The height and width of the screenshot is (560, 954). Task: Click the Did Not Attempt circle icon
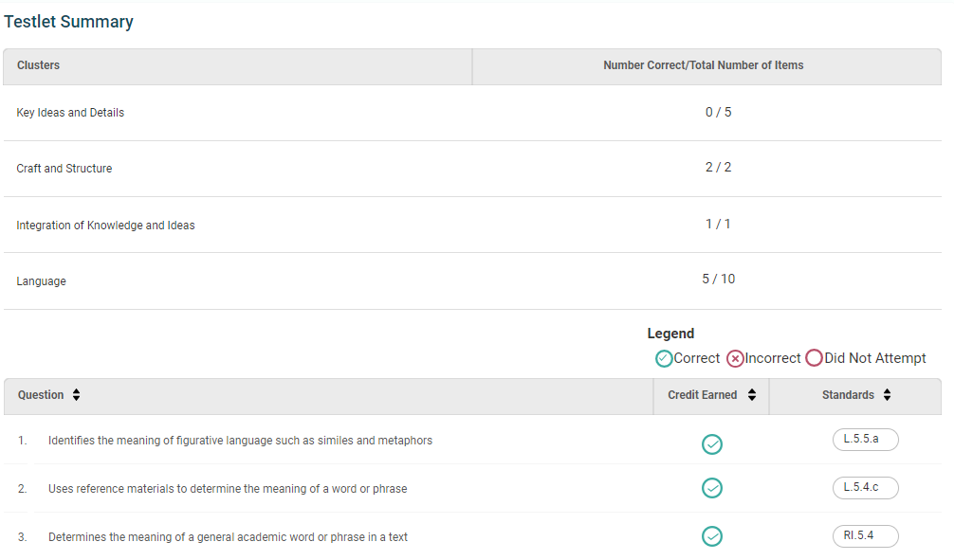coord(814,357)
